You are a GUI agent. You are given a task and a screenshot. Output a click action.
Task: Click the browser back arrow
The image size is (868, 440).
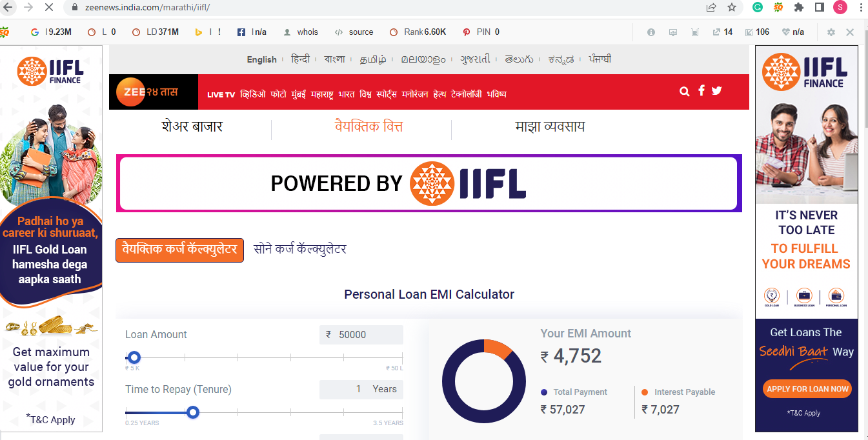(8, 8)
